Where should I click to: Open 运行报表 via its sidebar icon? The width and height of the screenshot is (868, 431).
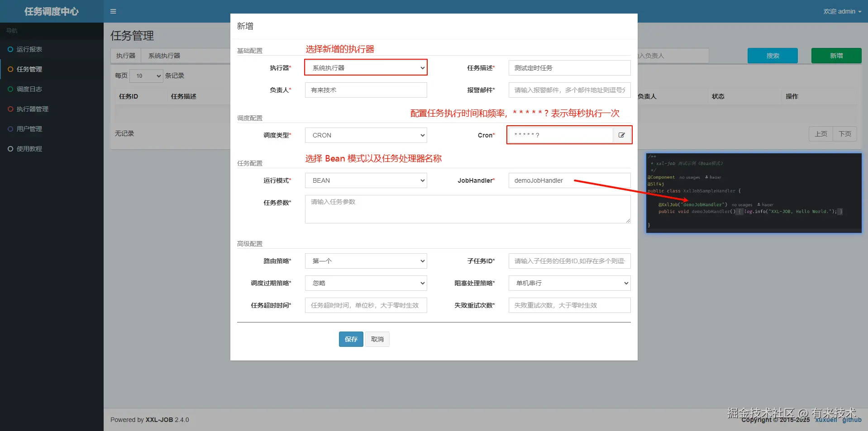click(x=10, y=49)
